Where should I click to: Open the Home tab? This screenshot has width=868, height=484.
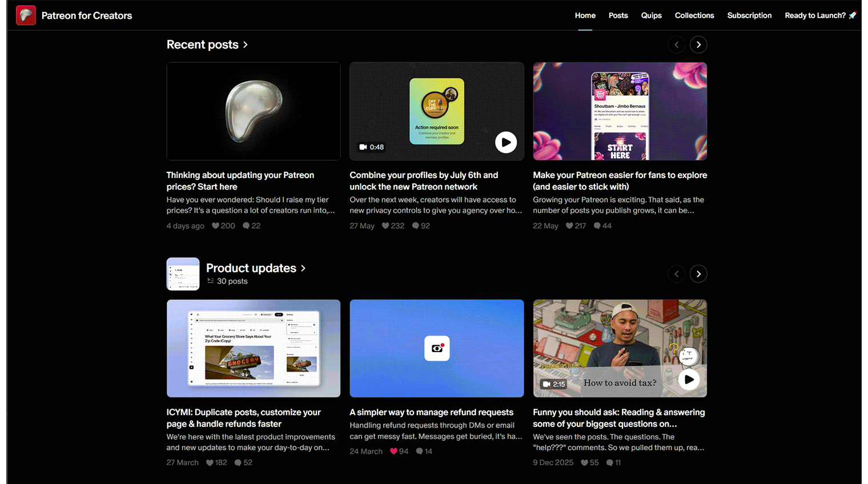(x=585, y=15)
